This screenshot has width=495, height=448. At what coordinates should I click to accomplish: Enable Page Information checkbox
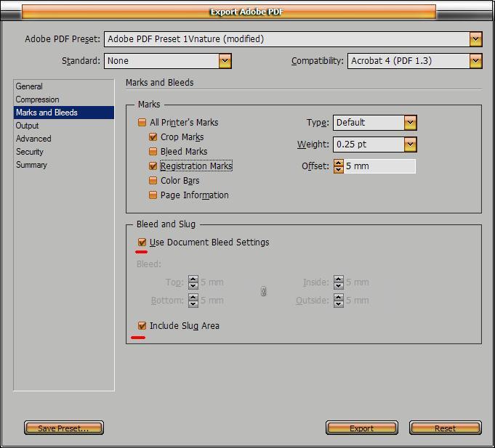(x=153, y=195)
